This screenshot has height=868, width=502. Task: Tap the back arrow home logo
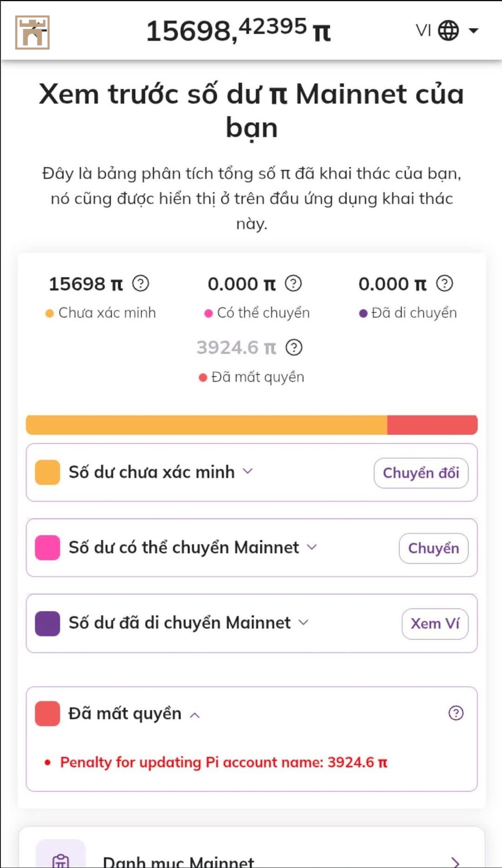coord(32,32)
